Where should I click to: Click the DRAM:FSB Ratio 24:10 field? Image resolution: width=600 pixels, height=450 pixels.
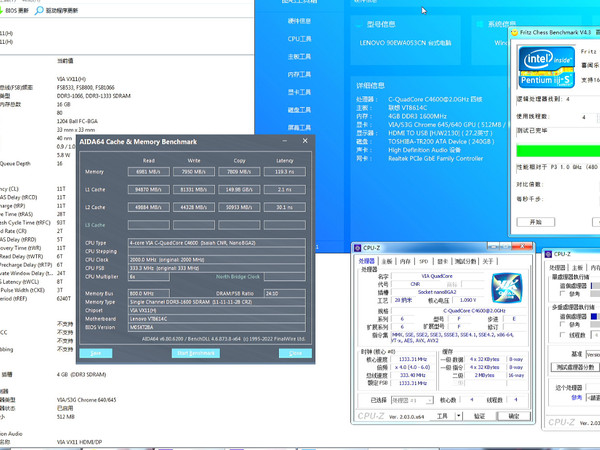pos(285,293)
